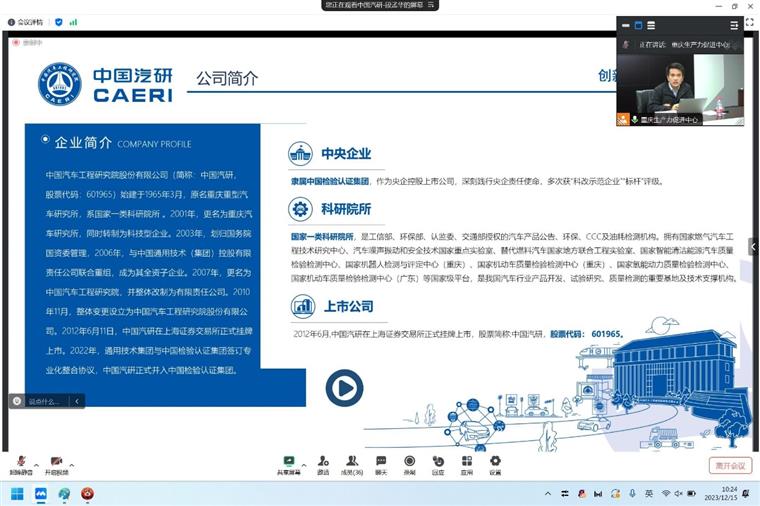Play the slide's video play button
Image resolution: width=760 pixels, height=506 pixels.
(344, 388)
